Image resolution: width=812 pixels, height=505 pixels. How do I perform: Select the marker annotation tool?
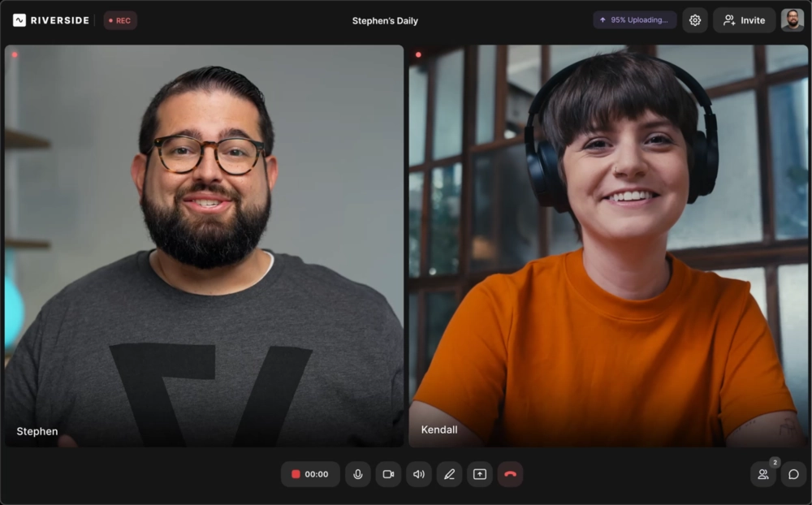(449, 474)
